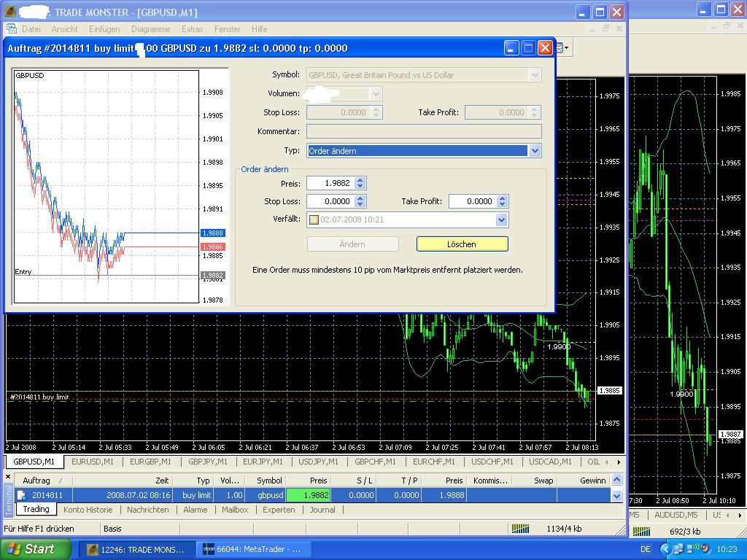
Task: Decrease the order Take Profit with the down arrow
Action: (502, 205)
